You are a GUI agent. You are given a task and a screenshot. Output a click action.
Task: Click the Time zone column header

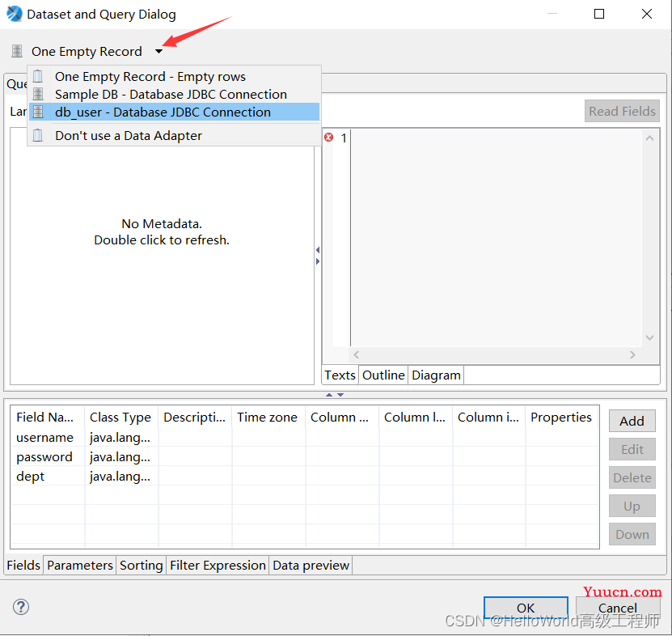pyautogui.click(x=268, y=417)
